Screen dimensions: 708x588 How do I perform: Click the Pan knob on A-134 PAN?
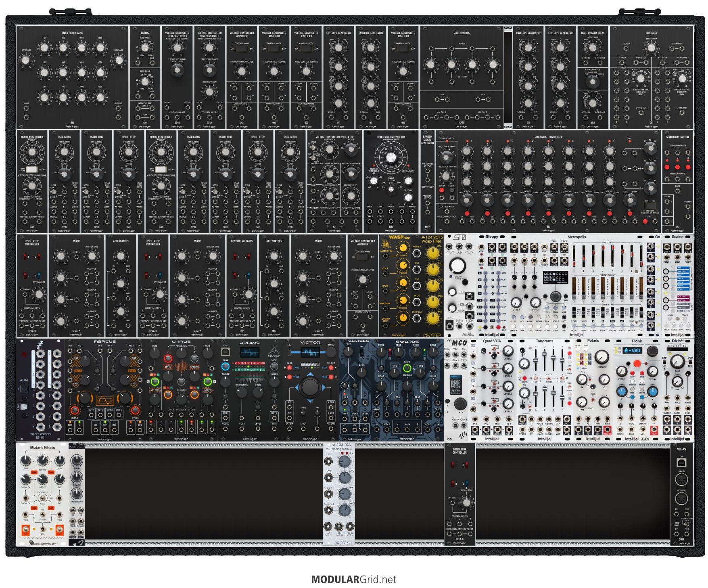(x=345, y=461)
